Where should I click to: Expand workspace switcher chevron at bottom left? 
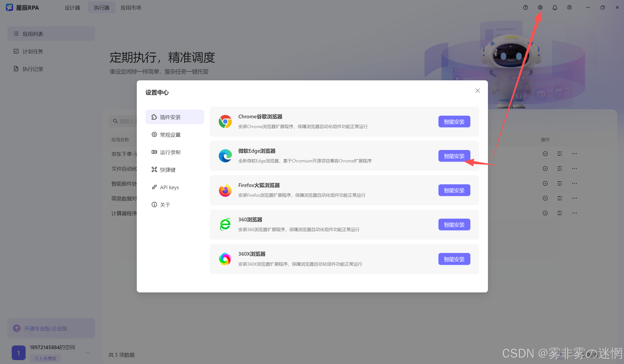[88, 353]
